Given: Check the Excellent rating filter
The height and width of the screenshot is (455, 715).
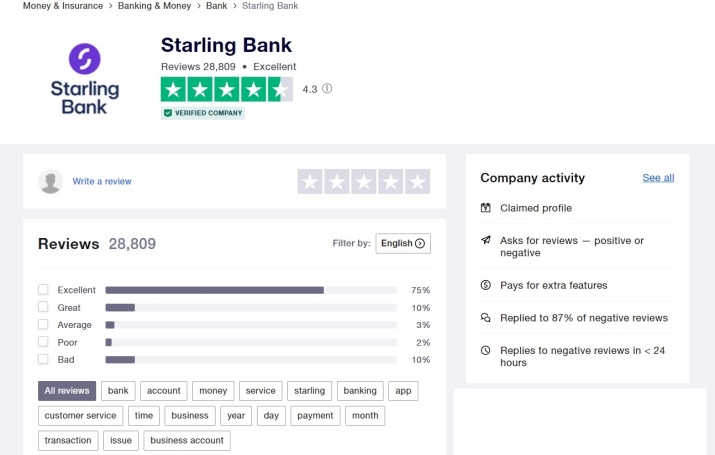Looking at the screenshot, I should click(x=43, y=290).
